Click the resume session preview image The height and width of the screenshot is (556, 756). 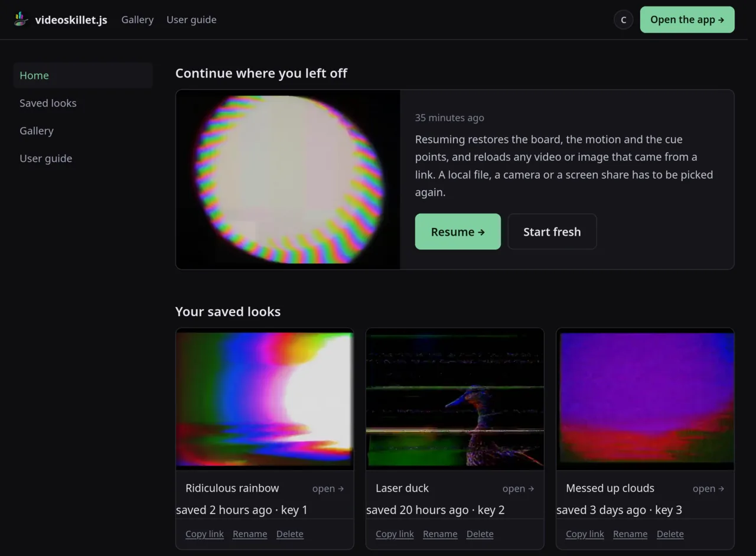click(288, 180)
